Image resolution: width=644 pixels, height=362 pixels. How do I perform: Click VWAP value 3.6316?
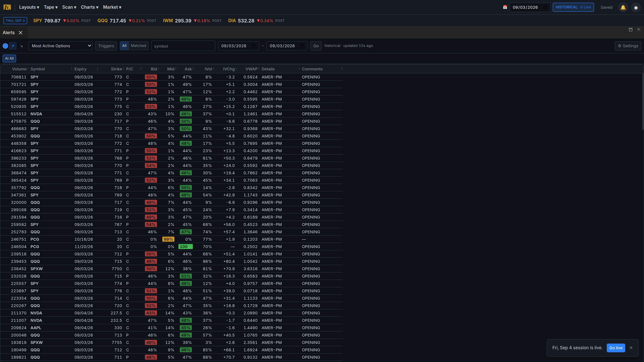(x=251, y=269)
